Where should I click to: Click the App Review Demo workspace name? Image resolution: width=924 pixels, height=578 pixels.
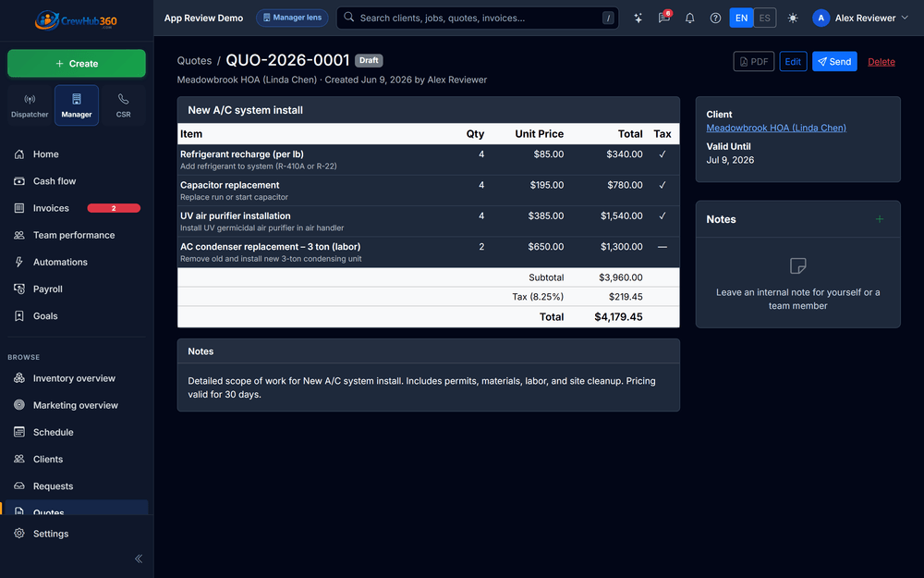[203, 18]
